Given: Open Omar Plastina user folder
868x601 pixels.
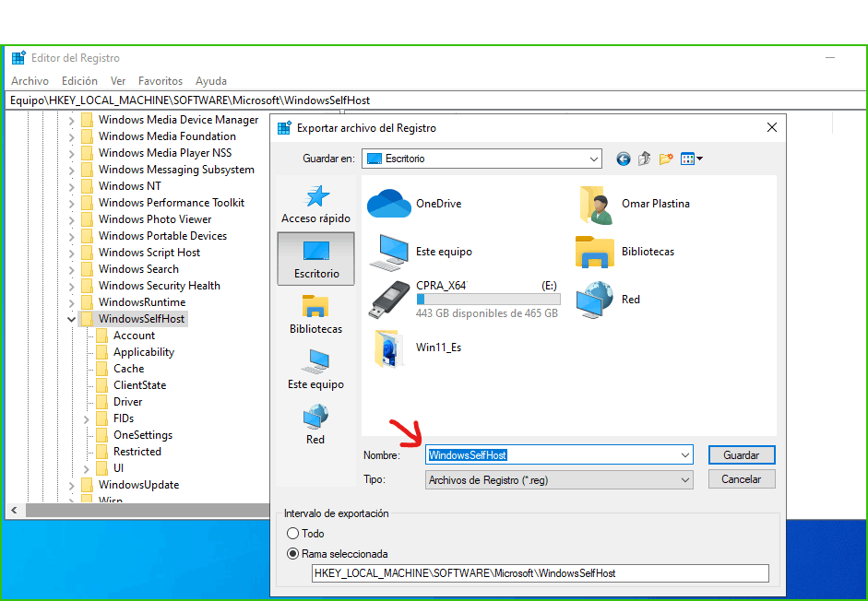Looking at the screenshot, I should (634, 204).
